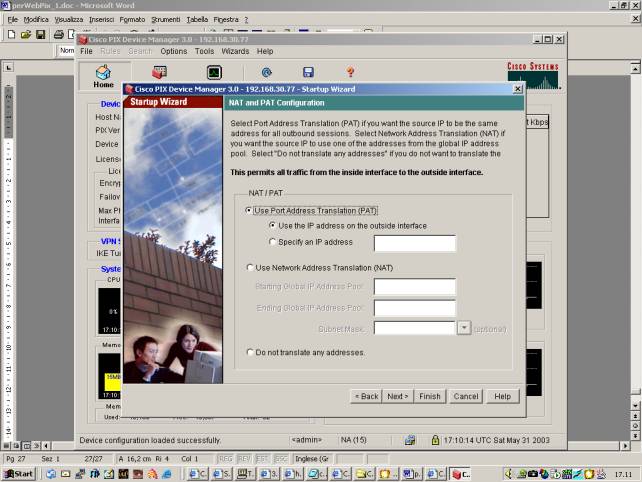
Task: Click the red firewall configuration toolbar icon
Action: click(x=159, y=72)
